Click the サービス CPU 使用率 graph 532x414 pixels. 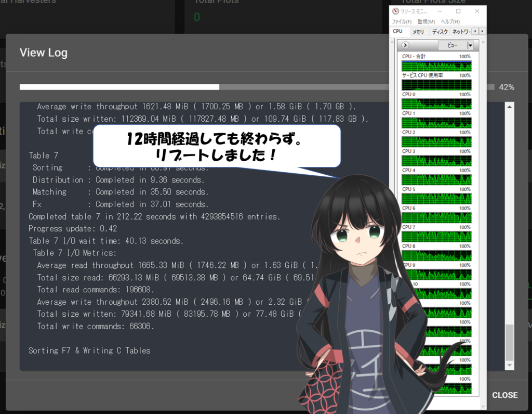coord(436,85)
